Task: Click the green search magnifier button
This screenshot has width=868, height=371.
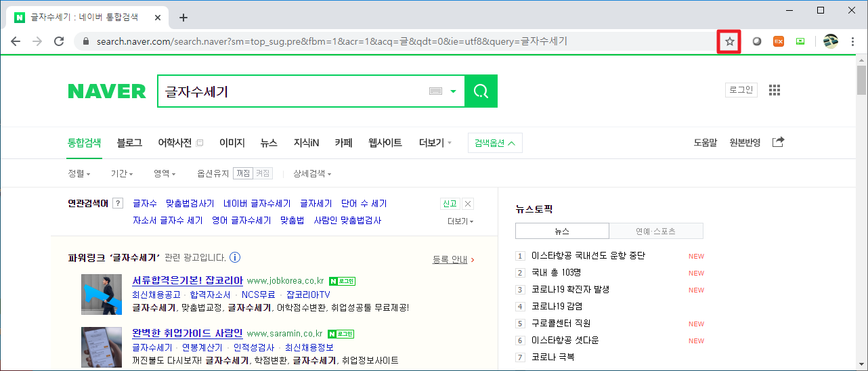Action: tap(481, 91)
